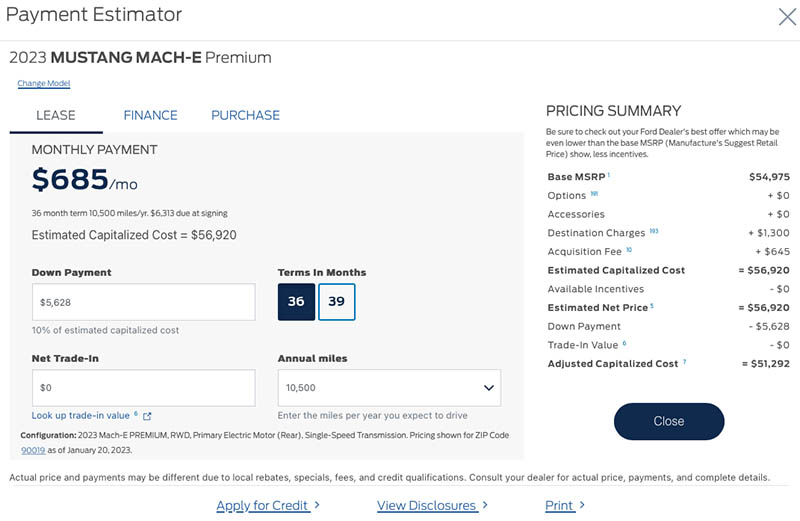The width and height of the screenshot is (800, 521).
Task: Switch to the LEASE tab
Action: (56, 115)
